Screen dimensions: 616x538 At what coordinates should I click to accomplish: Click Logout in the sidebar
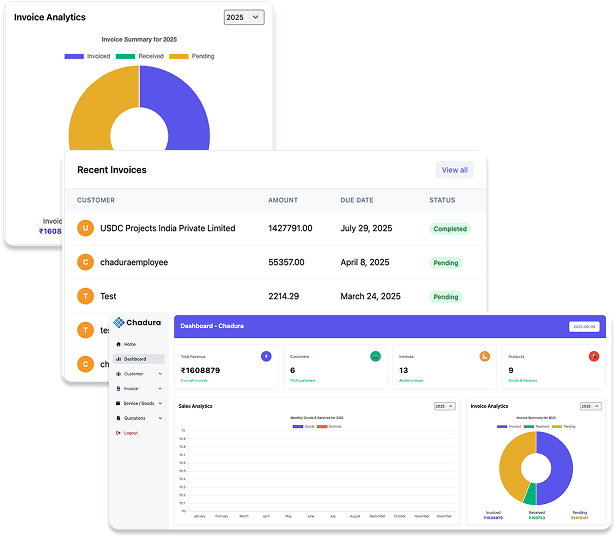click(x=129, y=433)
